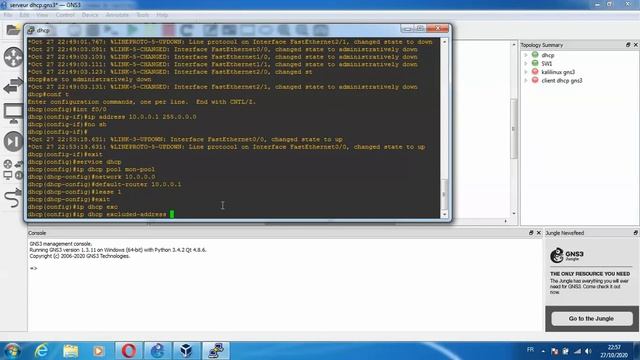
Task: Open the Help menu
Action: pyautogui.click(x=162, y=15)
